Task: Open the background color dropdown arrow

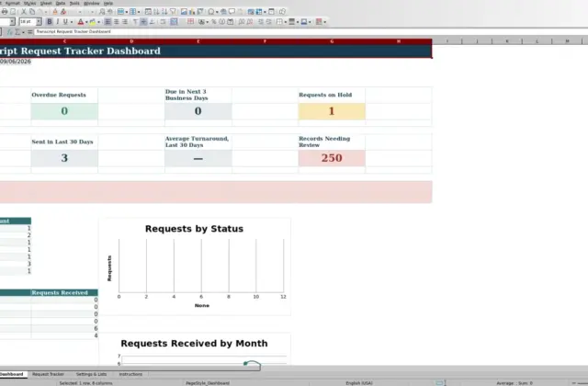Action: coord(98,22)
